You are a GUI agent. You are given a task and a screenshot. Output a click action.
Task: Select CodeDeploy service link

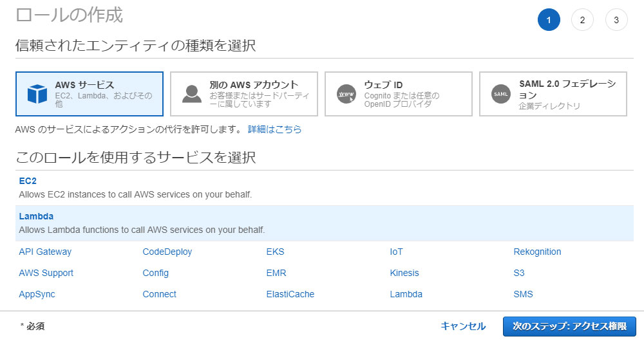(x=167, y=252)
